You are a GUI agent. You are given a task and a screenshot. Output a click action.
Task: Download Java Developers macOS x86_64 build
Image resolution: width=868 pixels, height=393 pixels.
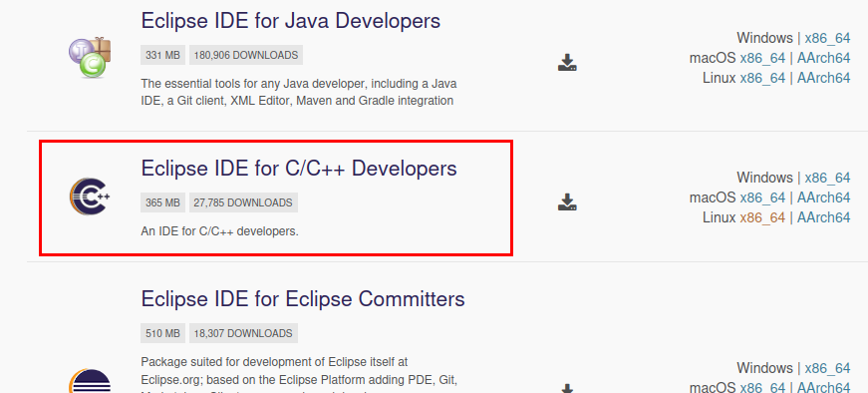[x=762, y=58]
